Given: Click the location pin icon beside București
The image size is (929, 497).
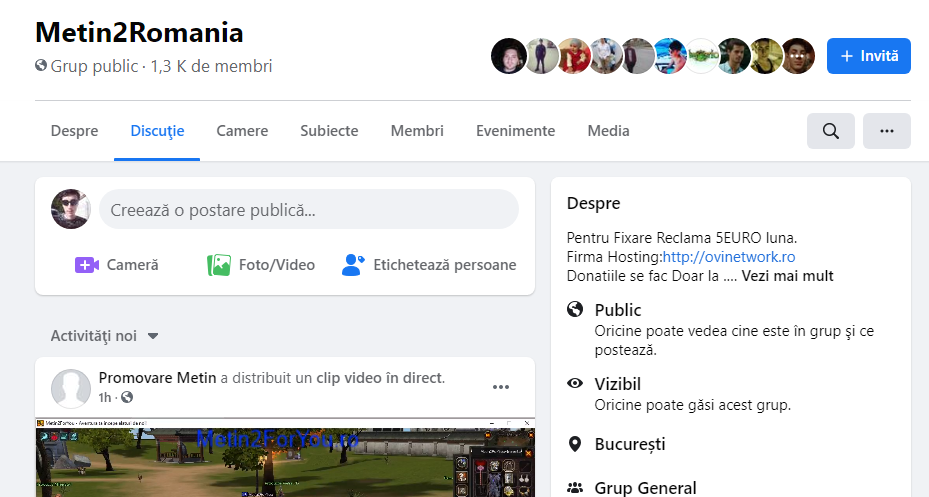Looking at the screenshot, I should click(x=575, y=444).
